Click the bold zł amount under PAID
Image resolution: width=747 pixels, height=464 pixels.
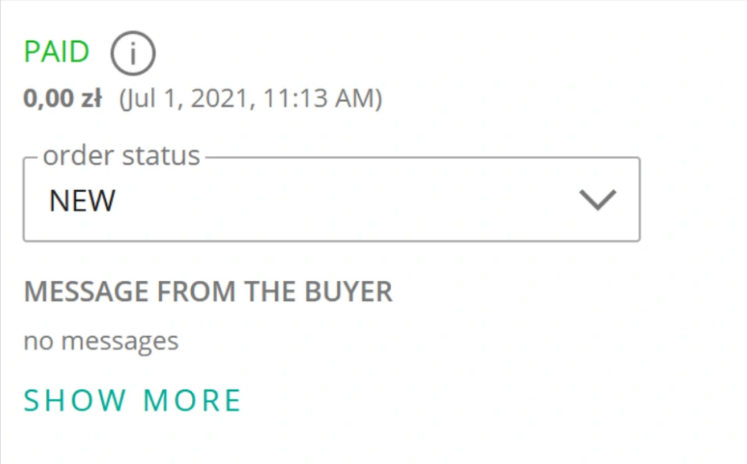(x=62, y=99)
